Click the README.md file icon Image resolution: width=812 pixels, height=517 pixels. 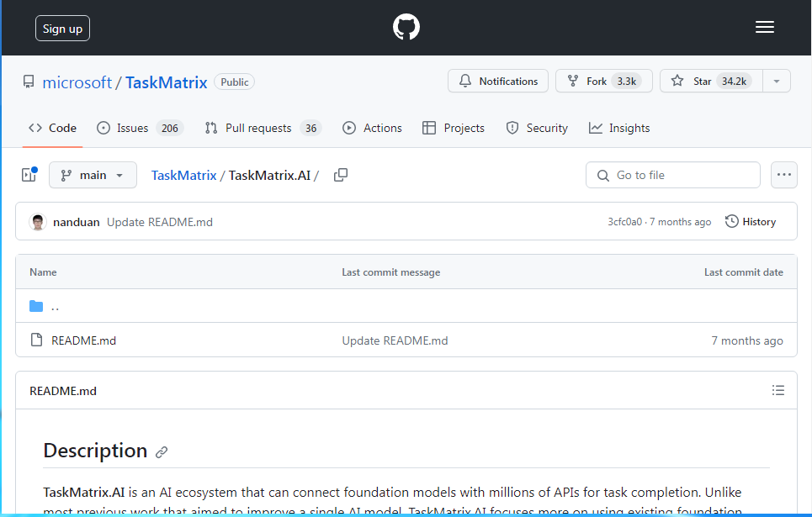click(35, 340)
